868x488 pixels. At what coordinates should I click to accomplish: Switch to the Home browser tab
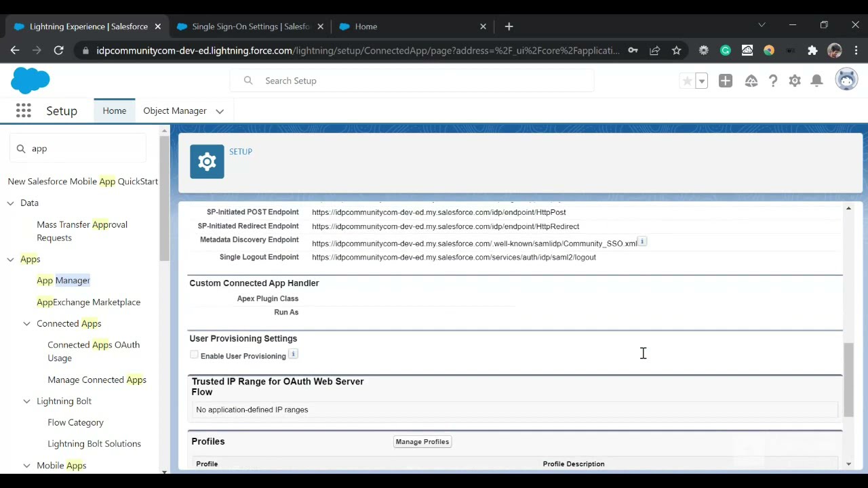(x=412, y=26)
